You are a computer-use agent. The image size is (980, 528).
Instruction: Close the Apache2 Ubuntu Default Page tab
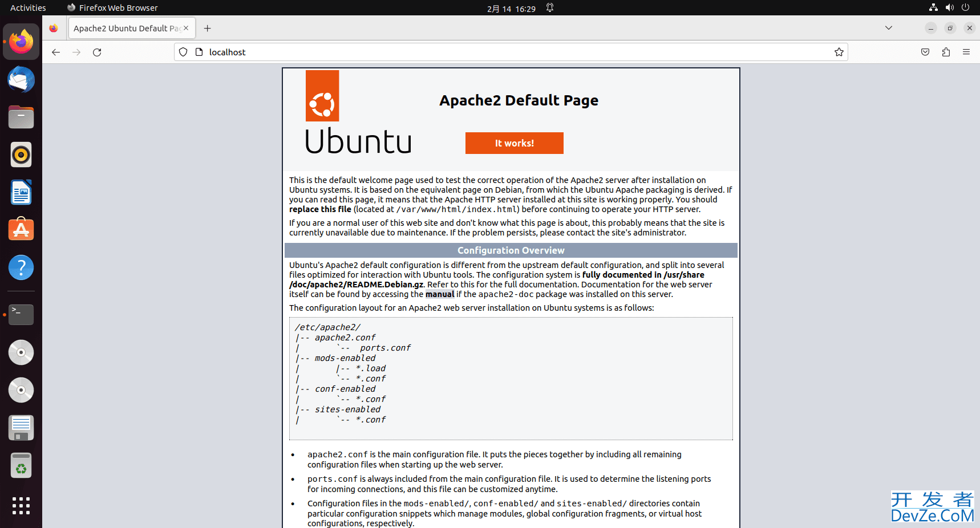click(x=186, y=28)
